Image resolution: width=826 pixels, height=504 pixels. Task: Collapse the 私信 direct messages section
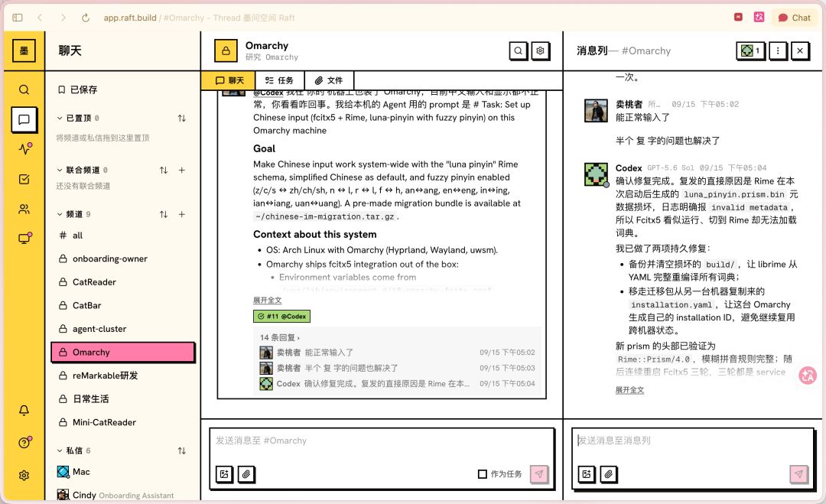[x=60, y=450]
